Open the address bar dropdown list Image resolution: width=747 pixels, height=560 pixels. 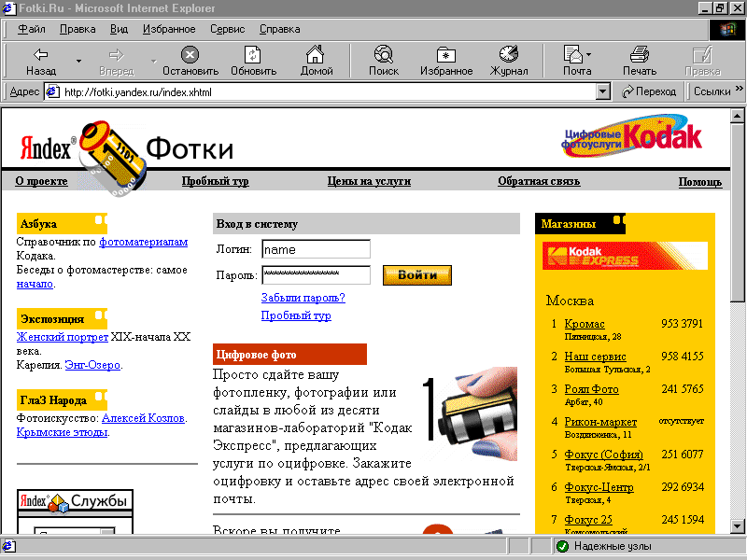pos(603,91)
